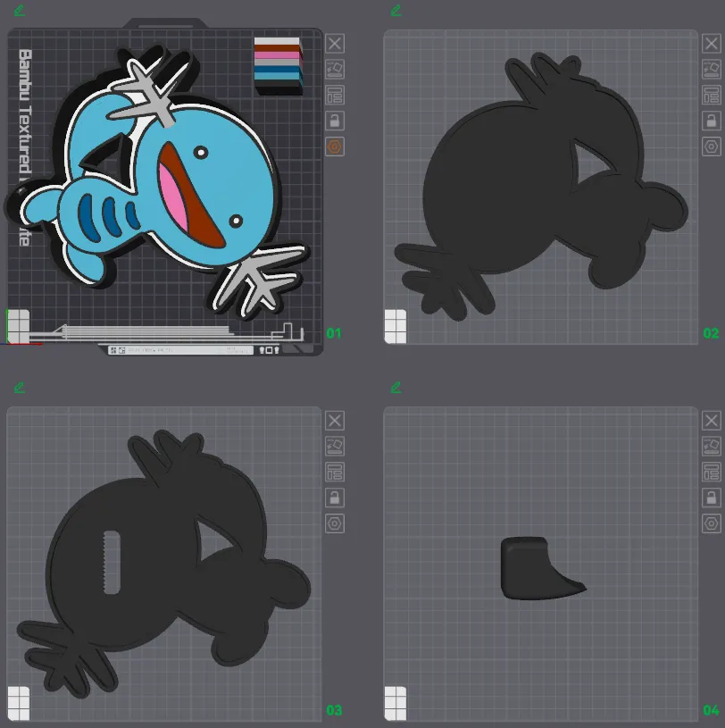Image resolution: width=725 pixels, height=728 pixels.
Task: Click the X icon beside plate 04
Action: coord(712,420)
